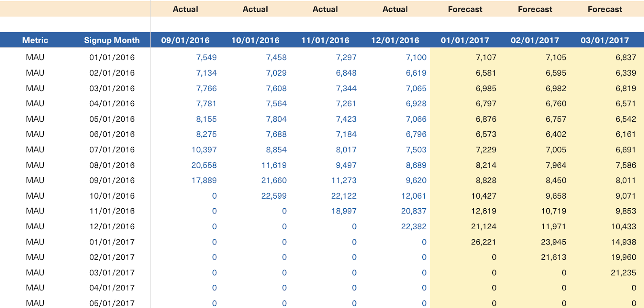Select cell value 7,458
The width and height of the screenshot is (644, 308).
276,57
